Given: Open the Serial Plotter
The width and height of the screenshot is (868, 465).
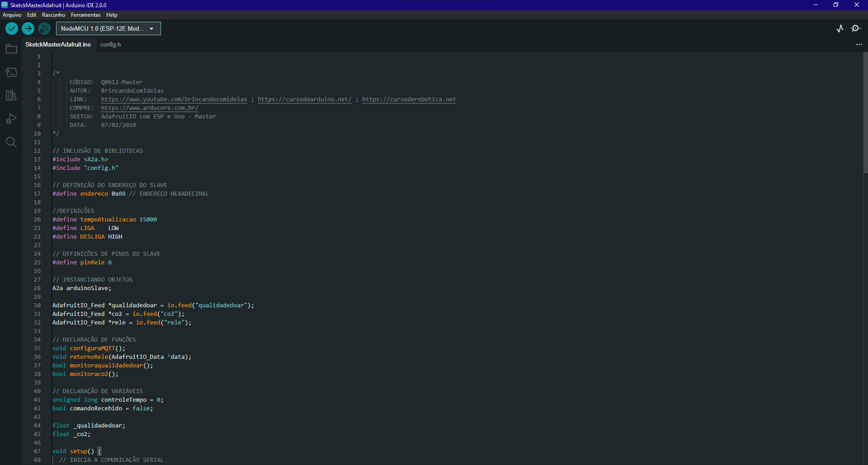Looking at the screenshot, I should [x=840, y=28].
